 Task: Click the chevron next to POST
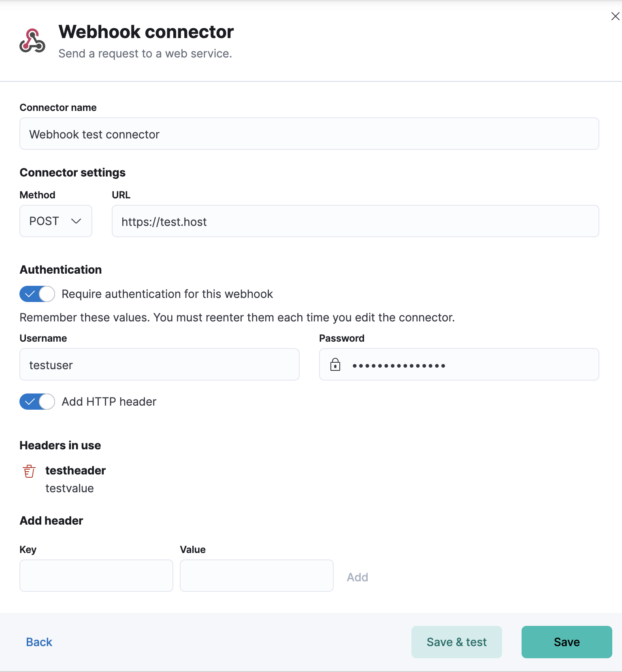77,221
